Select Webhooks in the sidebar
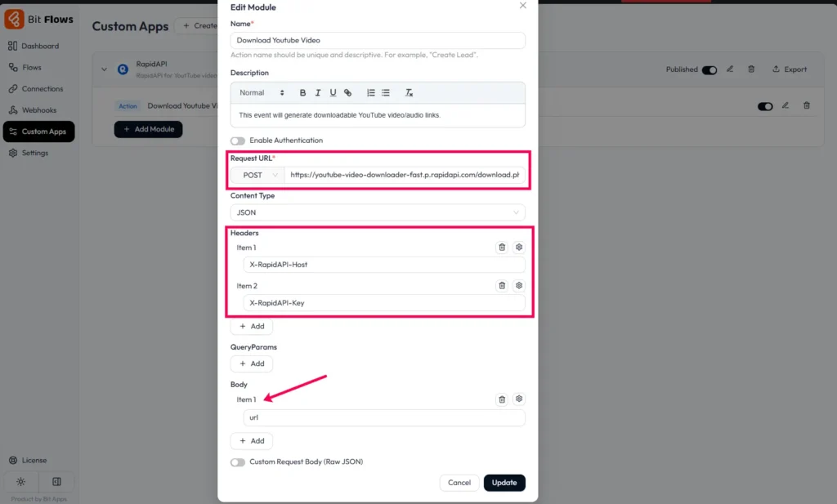The image size is (837, 504). pos(39,109)
